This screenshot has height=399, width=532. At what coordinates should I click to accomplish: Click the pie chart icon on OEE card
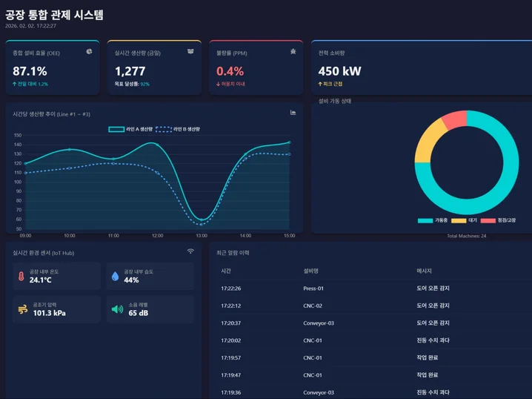coord(89,52)
